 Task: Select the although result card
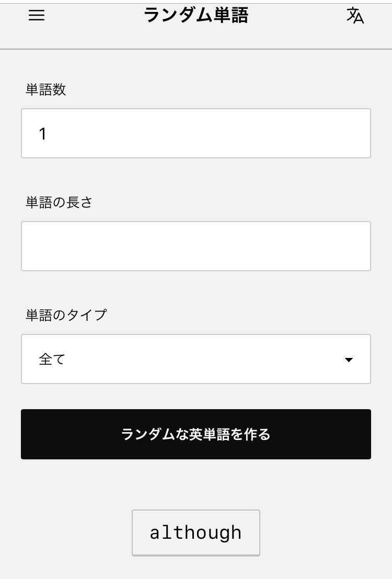tap(196, 532)
